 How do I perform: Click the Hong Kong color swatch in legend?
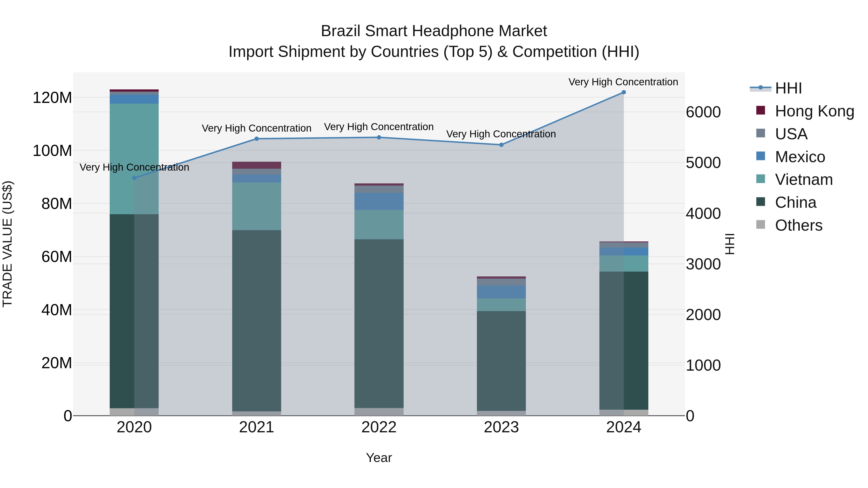tap(760, 110)
